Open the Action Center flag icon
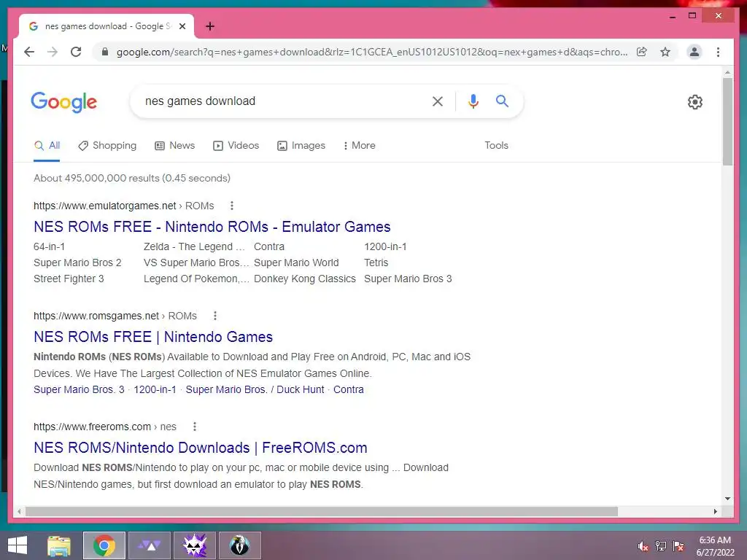The width and height of the screenshot is (747, 560). click(x=678, y=546)
